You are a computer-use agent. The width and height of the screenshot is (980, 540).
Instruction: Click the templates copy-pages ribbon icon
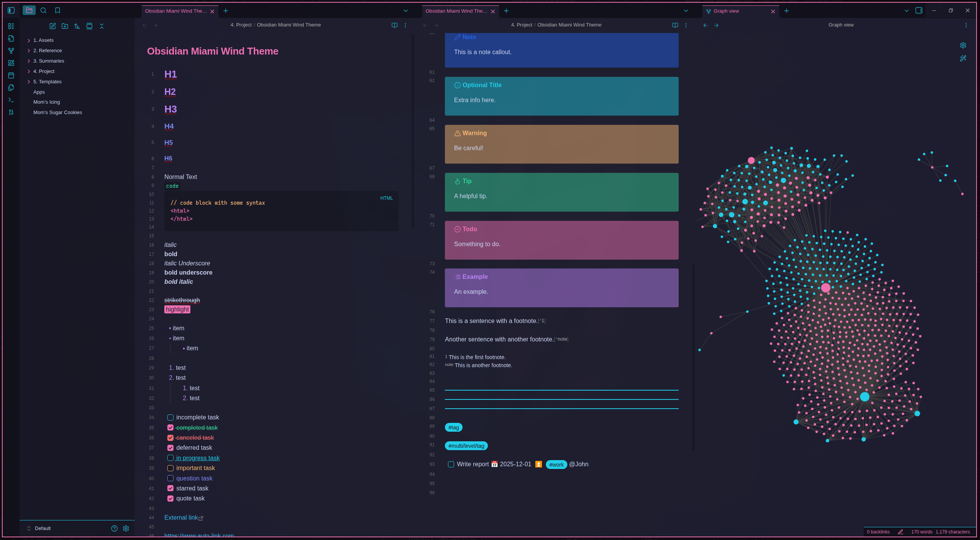click(x=11, y=88)
